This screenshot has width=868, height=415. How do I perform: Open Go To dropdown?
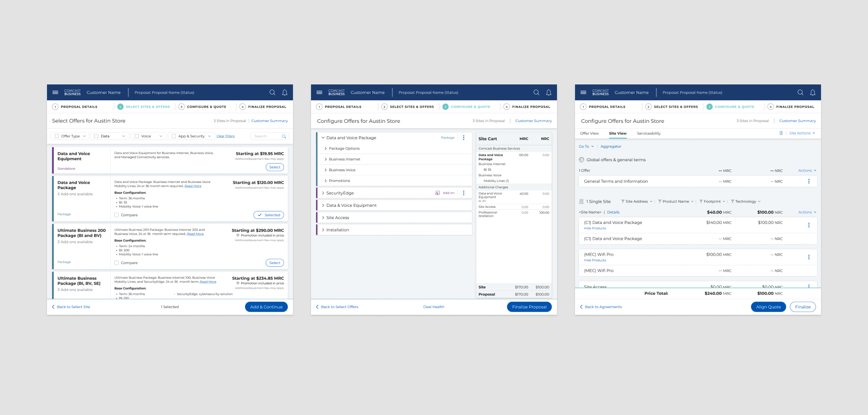586,146
